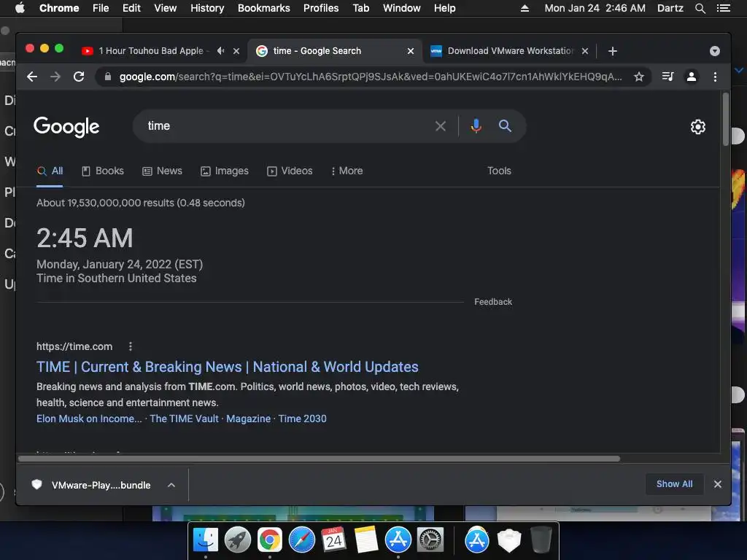Click the Google logo
This screenshot has width=747, height=560.
tap(66, 127)
